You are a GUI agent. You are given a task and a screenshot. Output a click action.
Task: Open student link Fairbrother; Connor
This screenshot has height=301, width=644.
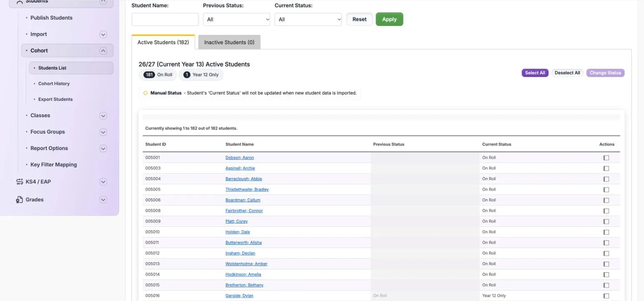tap(244, 211)
